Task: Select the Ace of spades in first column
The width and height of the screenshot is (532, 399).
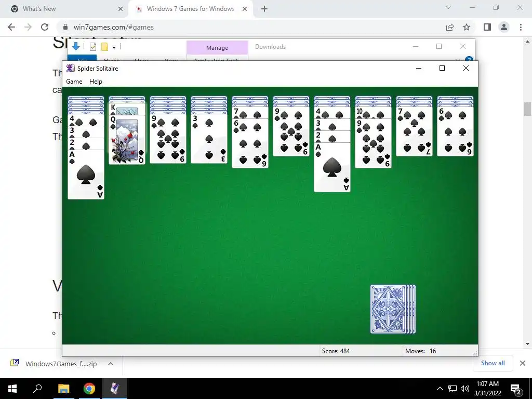Action: pos(86,175)
